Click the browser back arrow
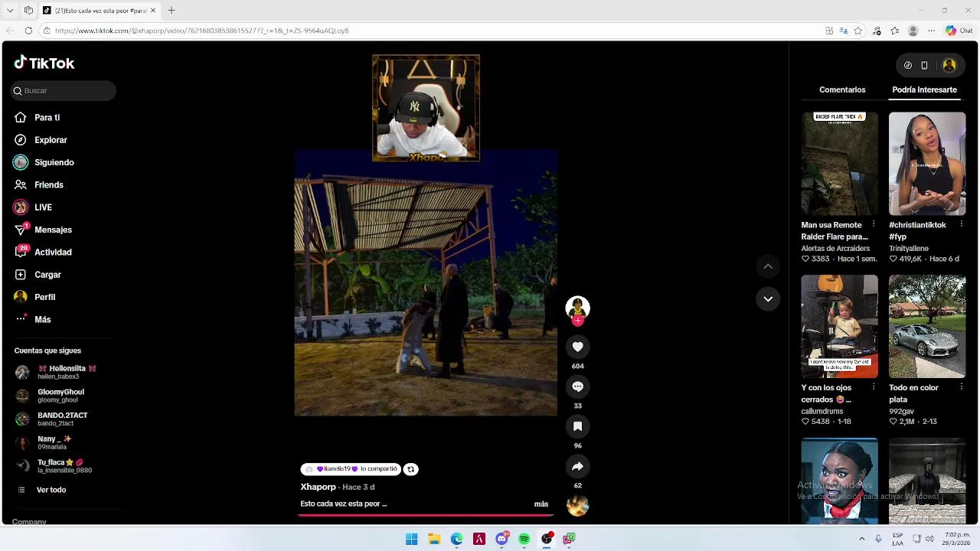 pos(9,31)
